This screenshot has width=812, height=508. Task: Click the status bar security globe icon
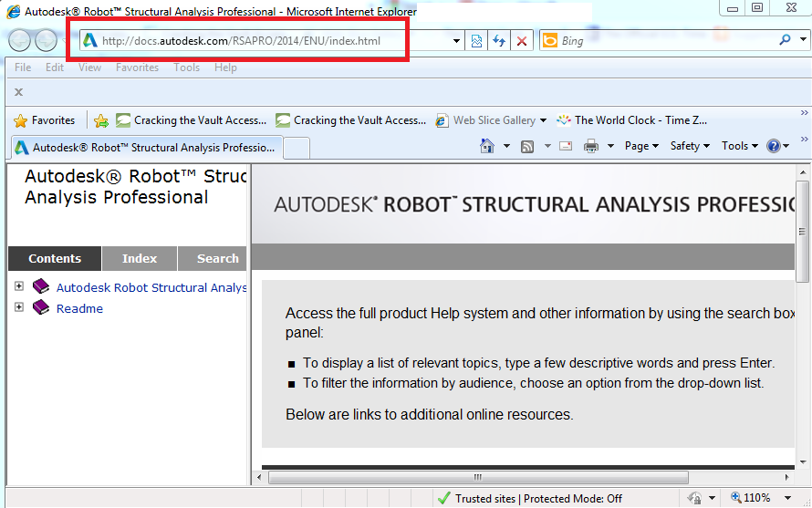click(694, 498)
